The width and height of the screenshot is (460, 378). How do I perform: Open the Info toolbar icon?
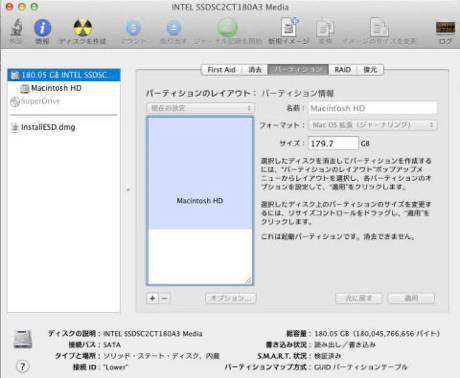coord(42,28)
